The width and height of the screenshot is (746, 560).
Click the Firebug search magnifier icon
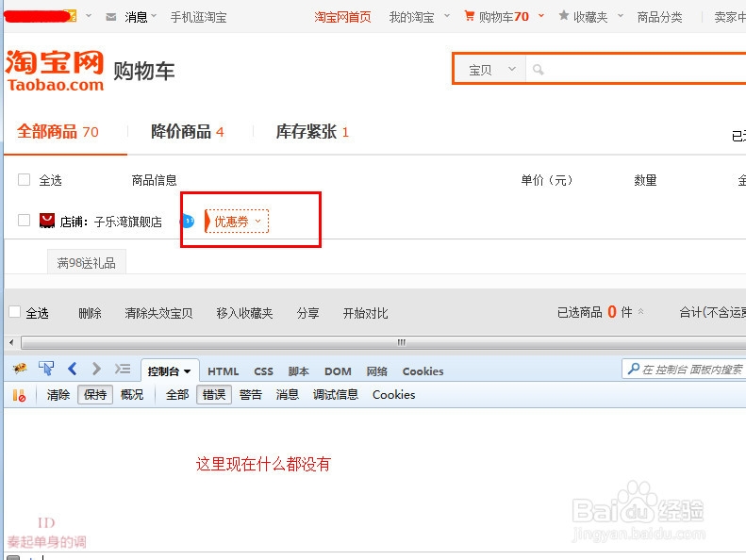(x=633, y=370)
